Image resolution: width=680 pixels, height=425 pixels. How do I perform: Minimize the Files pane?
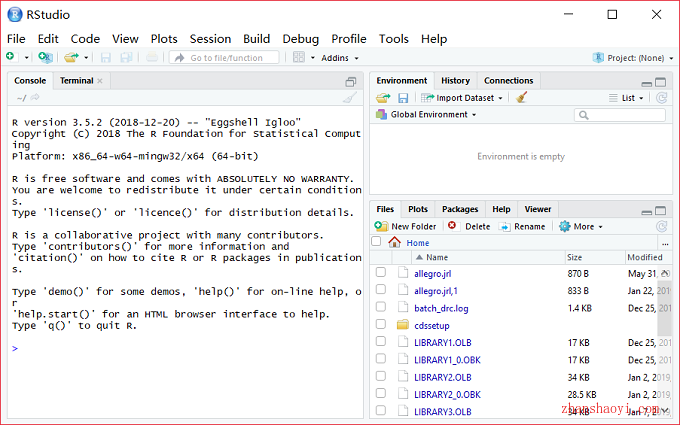pyautogui.click(x=647, y=212)
